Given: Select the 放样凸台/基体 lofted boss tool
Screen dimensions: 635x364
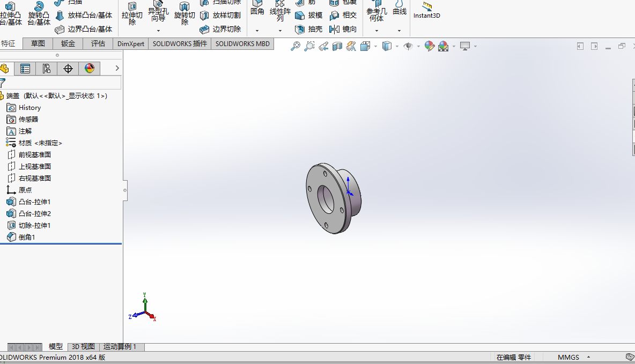Looking at the screenshot, I should click(x=84, y=16).
